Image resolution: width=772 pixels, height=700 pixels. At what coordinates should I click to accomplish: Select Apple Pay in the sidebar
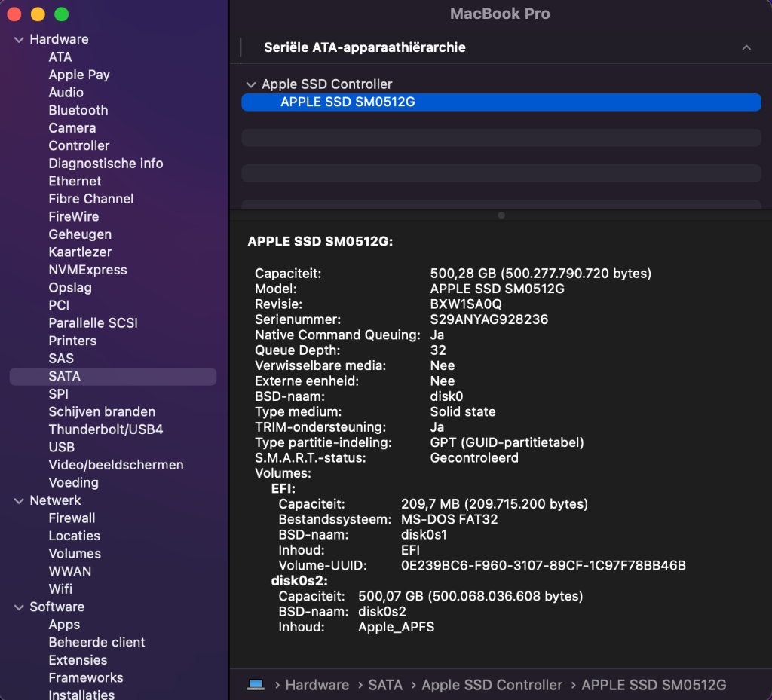78,75
